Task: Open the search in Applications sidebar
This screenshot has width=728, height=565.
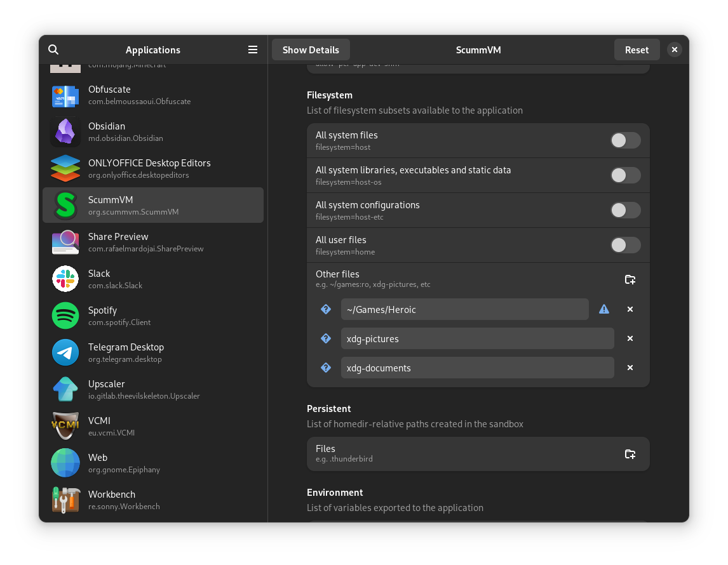Action: pos(53,50)
